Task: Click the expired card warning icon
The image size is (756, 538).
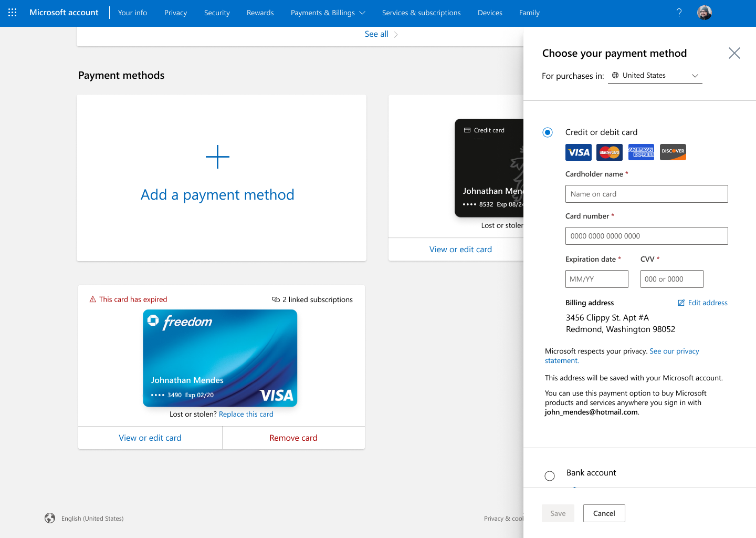Action: [x=93, y=299]
